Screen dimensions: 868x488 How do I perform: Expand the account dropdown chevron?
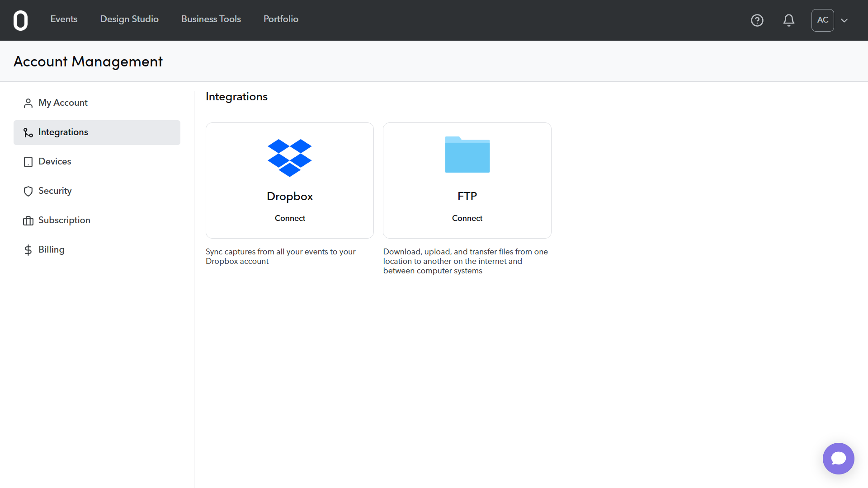click(844, 20)
